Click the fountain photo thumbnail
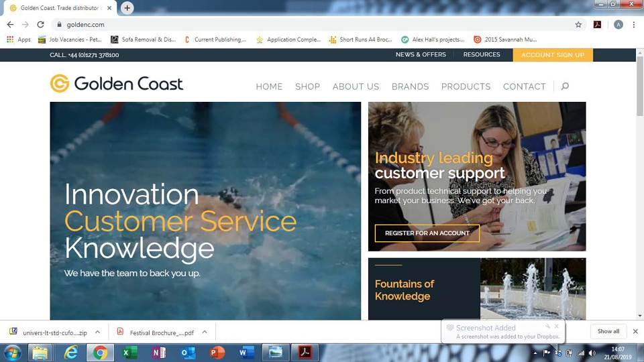This screenshot has width=644, height=362. click(x=533, y=289)
